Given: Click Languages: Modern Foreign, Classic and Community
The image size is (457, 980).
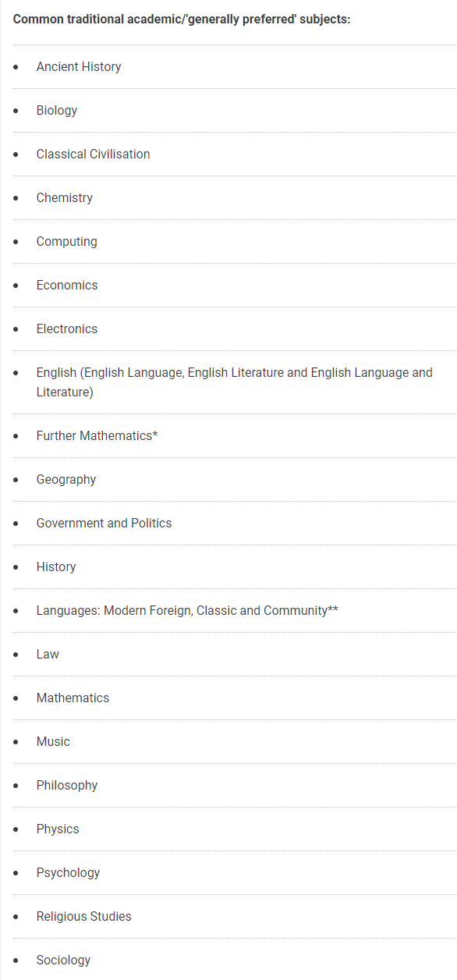Looking at the screenshot, I should (187, 610).
